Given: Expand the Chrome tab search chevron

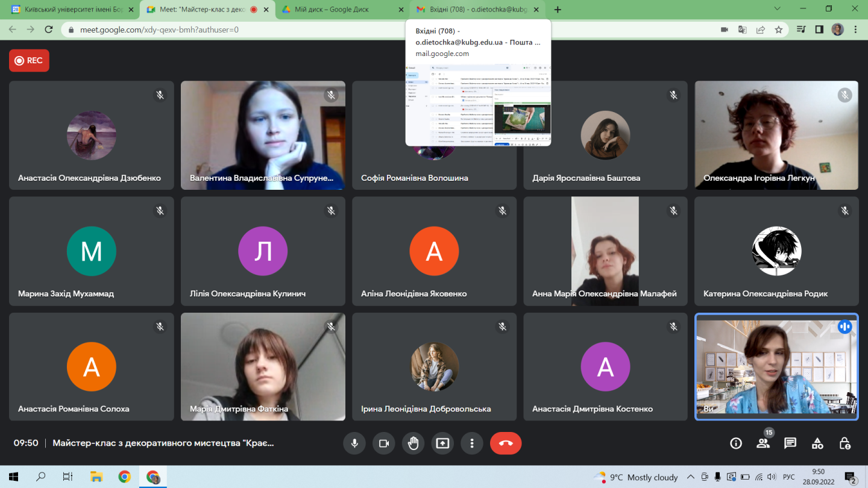Looking at the screenshot, I should click(x=777, y=9).
